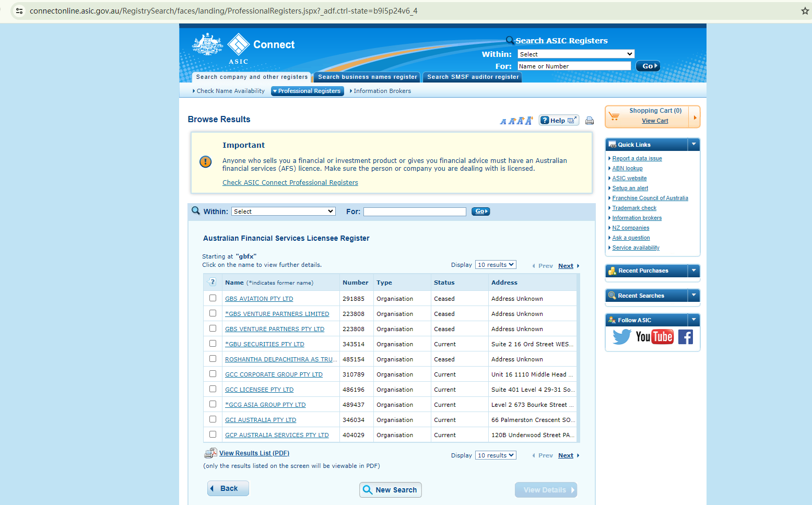Image resolution: width=812 pixels, height=505 pixels.
Task: Tick the checkbox for *GBU SECURITIES PTY LTD
Action: (213, 344)
